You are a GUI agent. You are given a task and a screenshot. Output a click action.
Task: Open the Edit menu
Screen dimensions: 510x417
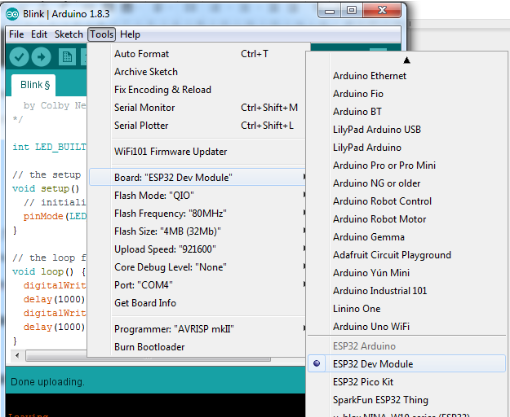point(39,34)
